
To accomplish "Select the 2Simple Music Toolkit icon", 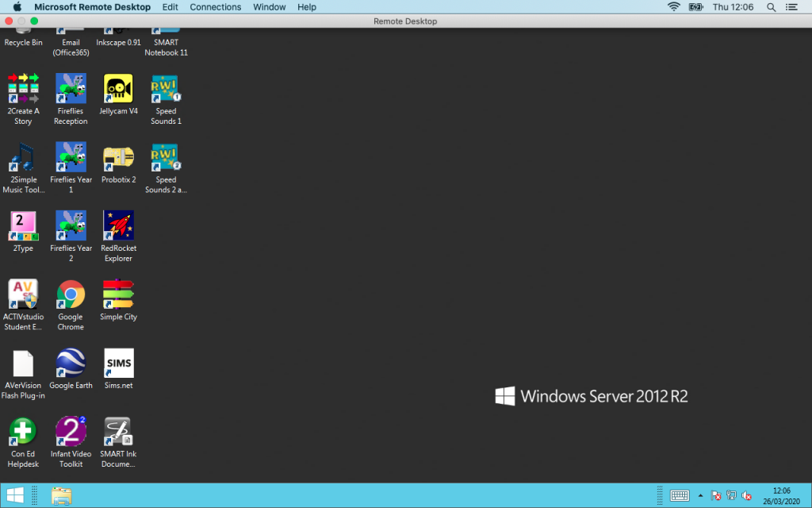I will (23, 168).
